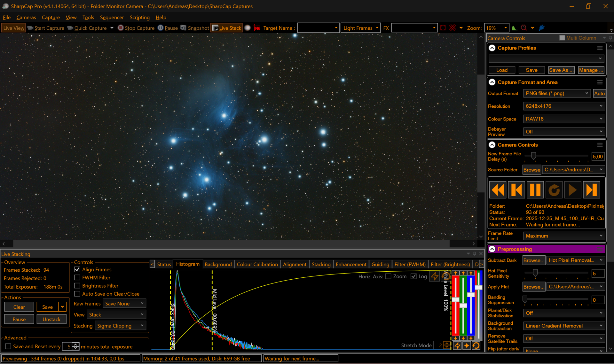Switch to the Enhancement tab
614x364 pixels.
point(351,264)
